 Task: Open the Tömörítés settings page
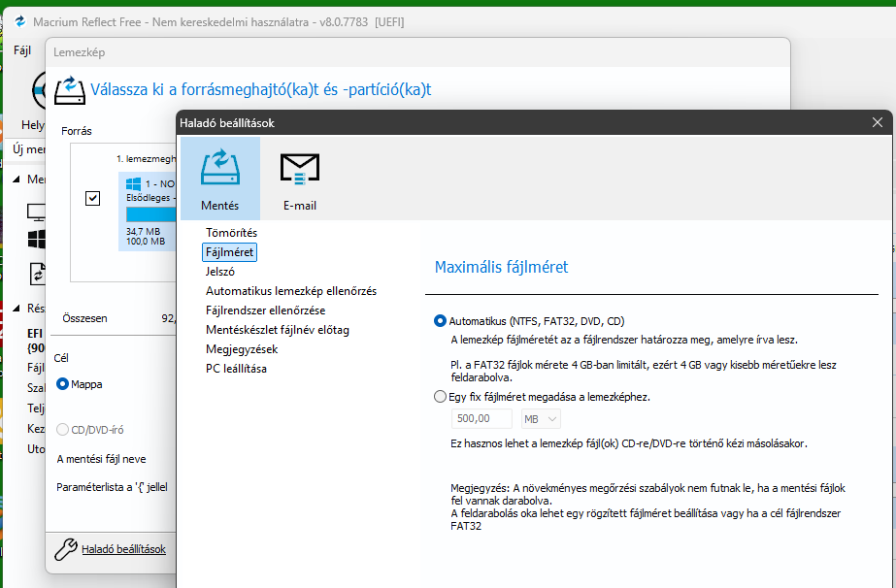pyautogui.click(x=231, y=233)
